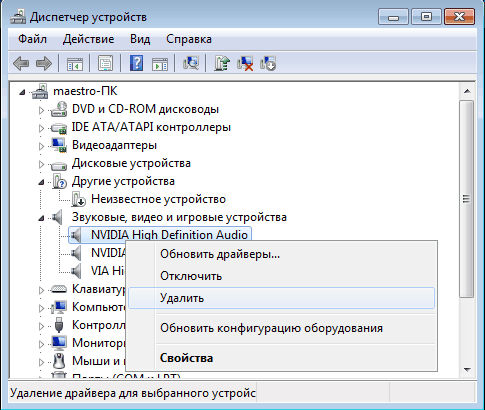Screen dimensions: 485x410
Task: Open the Файл menu
Action: (32, 39)
